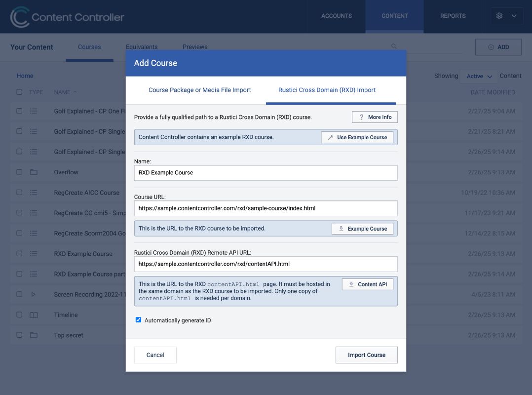
Task: Click the folder icon beside Top secret
Action: pos(34,335)
